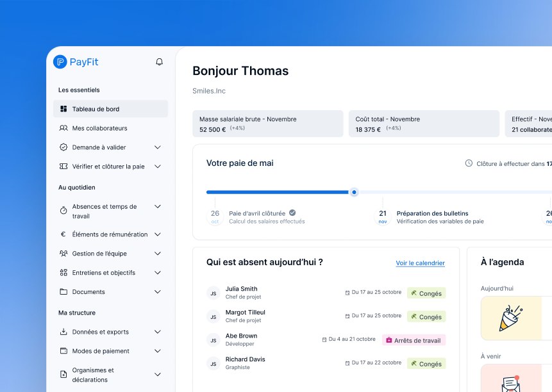
Task: Click the Entretiens et objectifs shapes icon
Action: (x=63, y=272)
